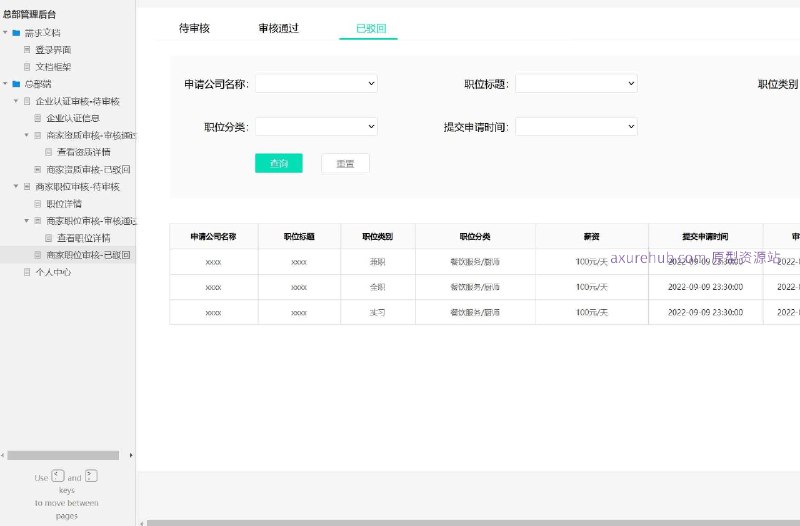Open the 商家资质审核-审核通过 page

click(x=91, y=135)
